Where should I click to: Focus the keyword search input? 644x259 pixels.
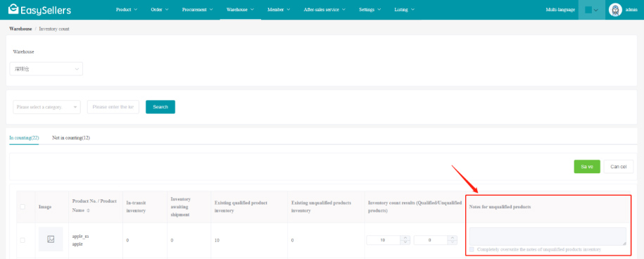pyautogui.click(x=113, y=107)
